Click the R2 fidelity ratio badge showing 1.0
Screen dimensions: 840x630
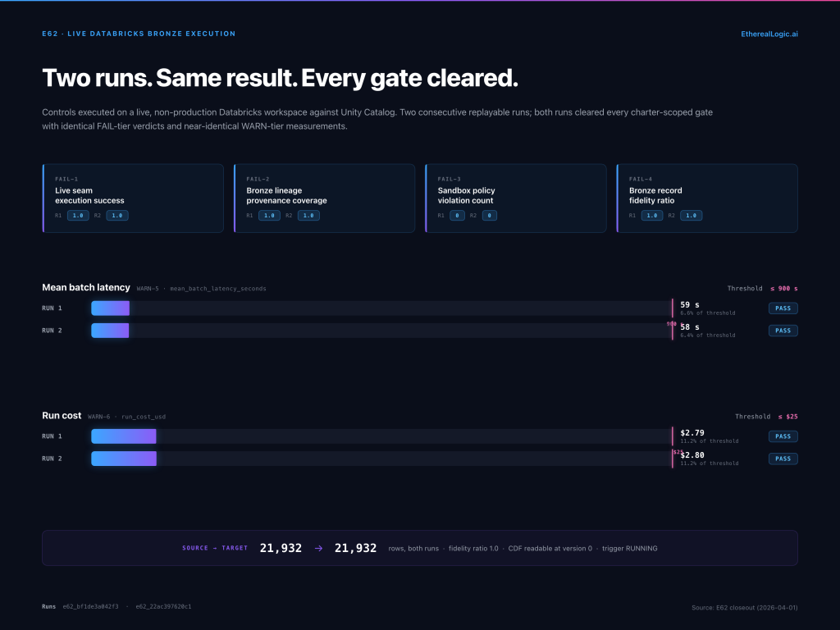692,215
